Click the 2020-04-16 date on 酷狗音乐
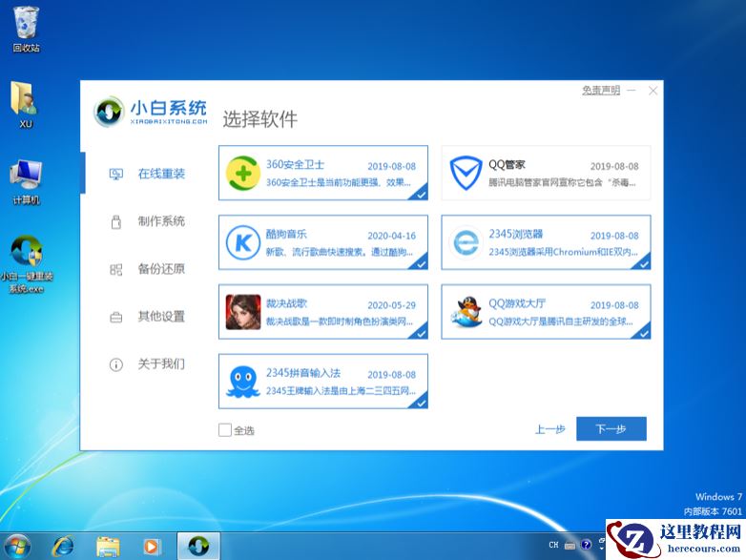 (391, 236)
